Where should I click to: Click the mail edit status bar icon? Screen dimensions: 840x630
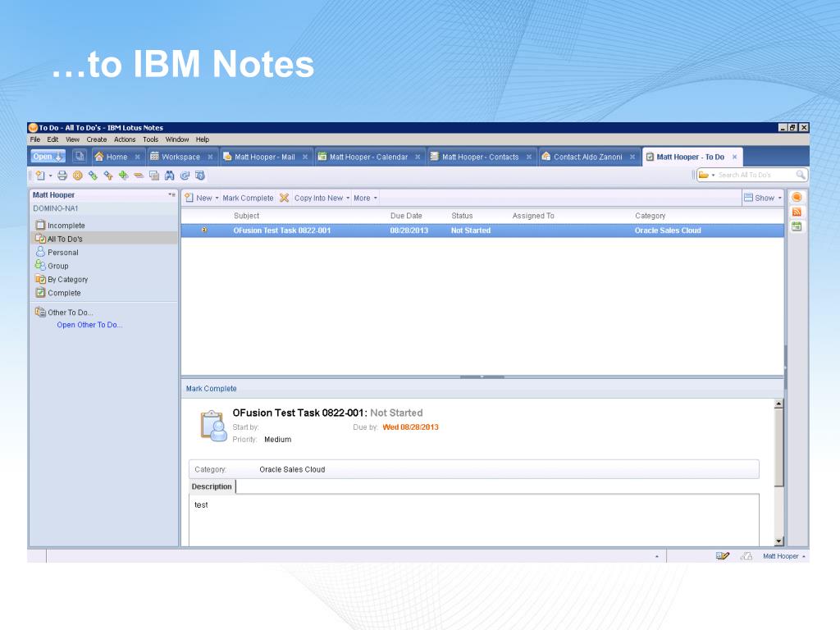click(x=722, y=556)
